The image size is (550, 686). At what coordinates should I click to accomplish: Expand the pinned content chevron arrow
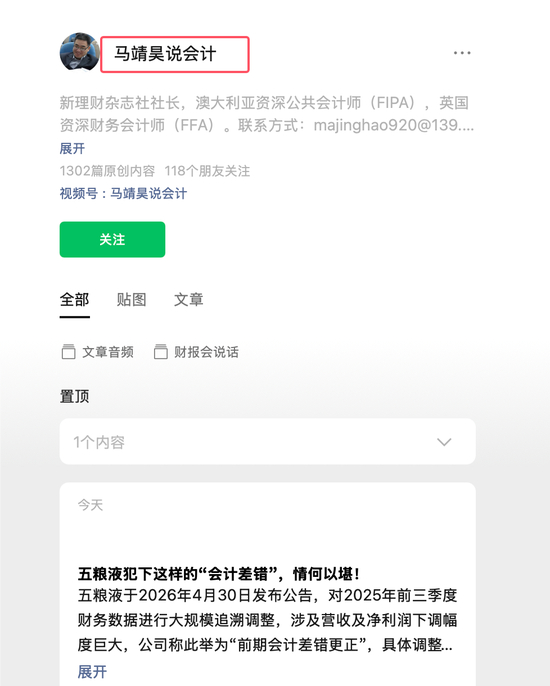coord(444,442)
